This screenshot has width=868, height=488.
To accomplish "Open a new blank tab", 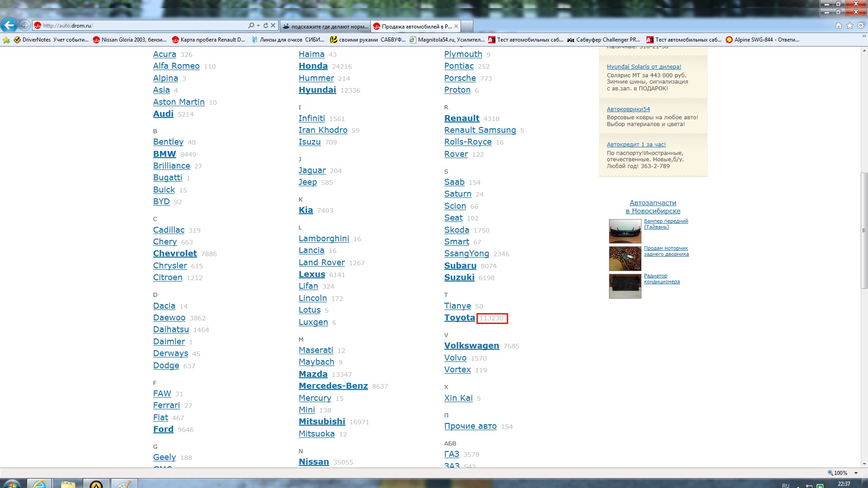I will click(467, 26).
